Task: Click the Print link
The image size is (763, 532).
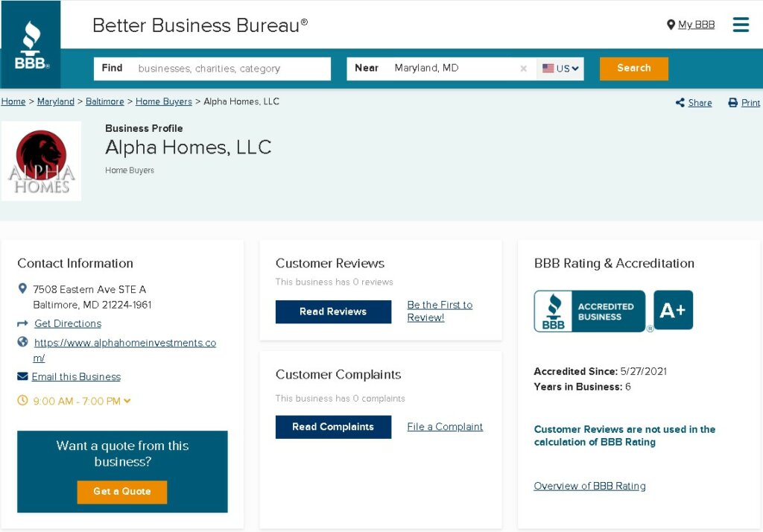Action: (750, 103)
